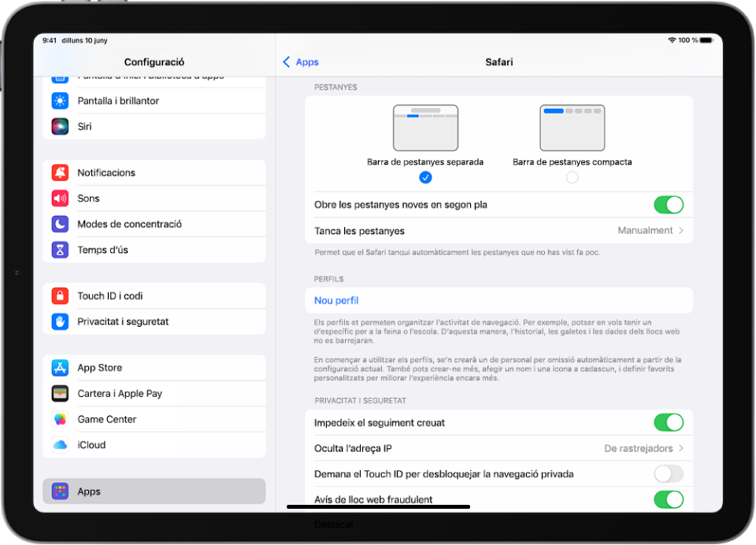Image resolution: width=756 pixels, height=545 pixels.
Task: Tap the Modes de concentració moon icon
Action: [60, 224]
